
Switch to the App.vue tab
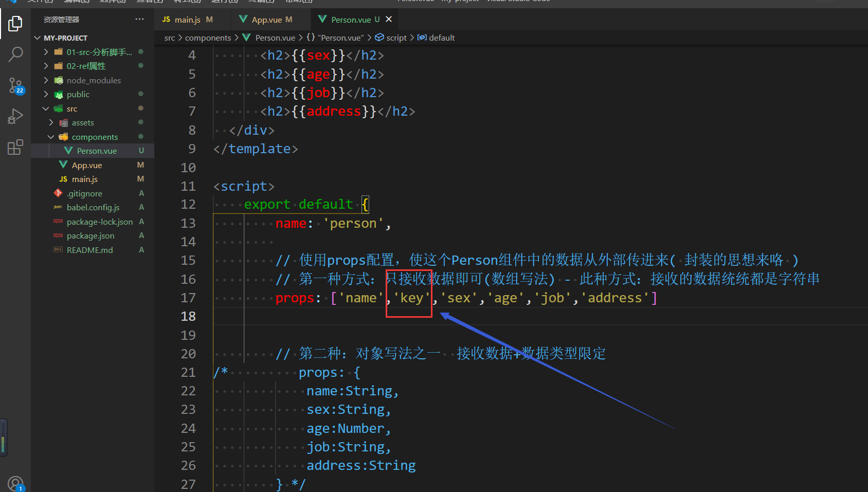tap(266, 20)
